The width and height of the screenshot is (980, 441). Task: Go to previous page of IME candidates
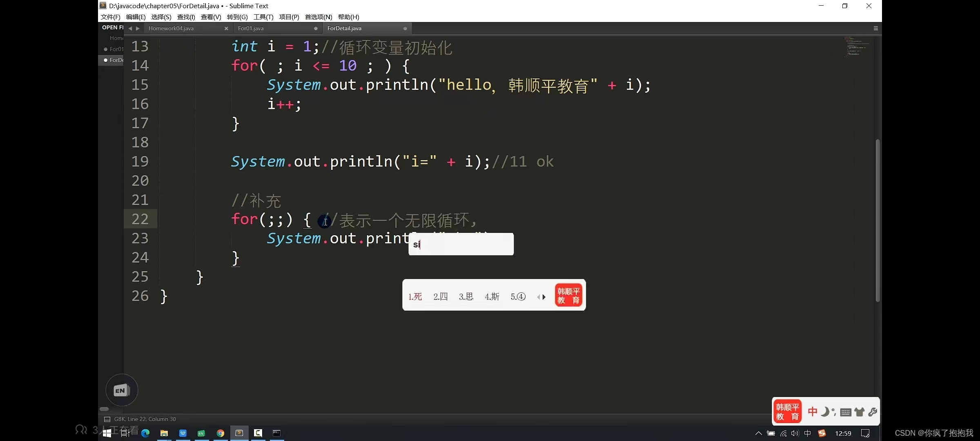[x=538, y=297]
